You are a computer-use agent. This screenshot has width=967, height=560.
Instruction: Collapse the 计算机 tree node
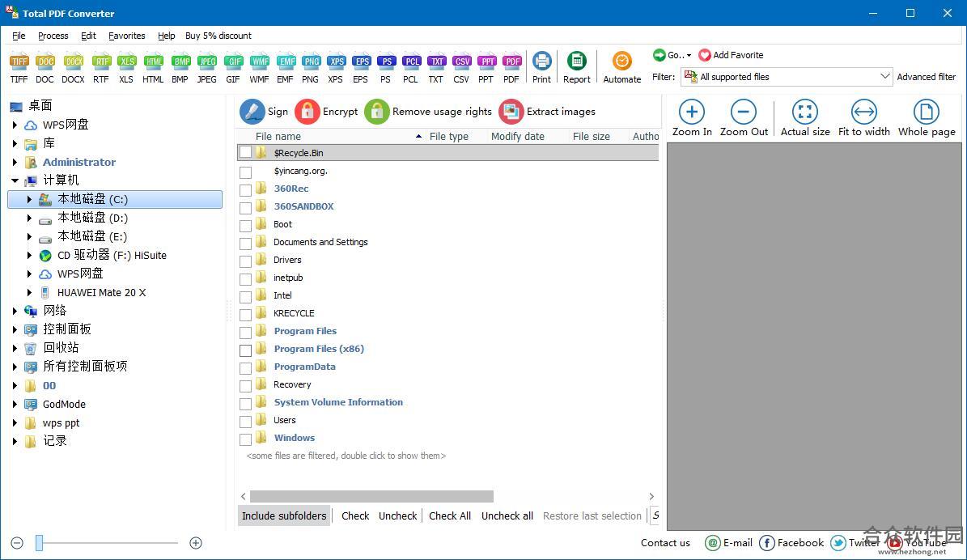pos(15,180)
